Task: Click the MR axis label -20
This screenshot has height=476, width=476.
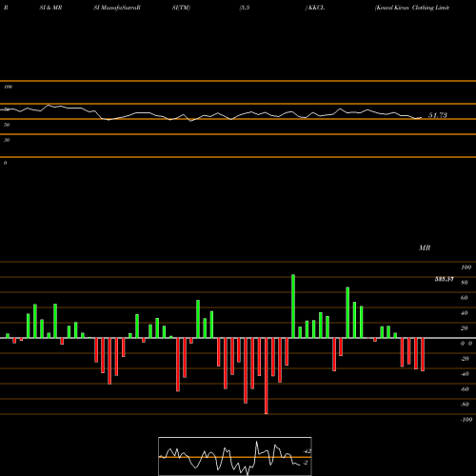Action: 465,359
